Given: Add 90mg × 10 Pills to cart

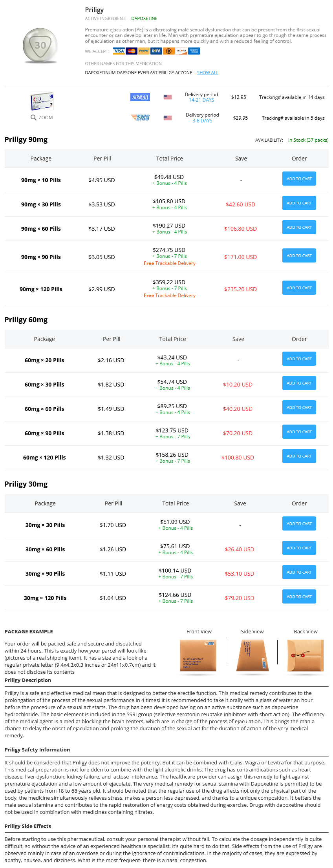Looking at the screenshot, I should pyautogui.click(x=299, y=179).
